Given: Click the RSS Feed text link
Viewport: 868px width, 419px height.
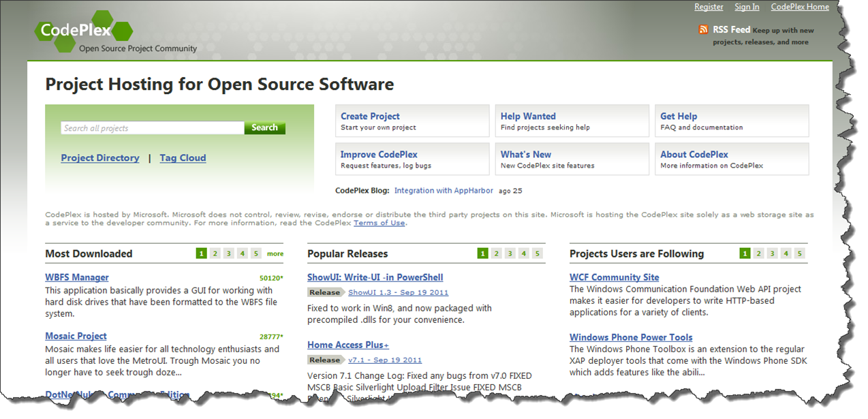Looking at the screenshot, I should tap(731, 29).
